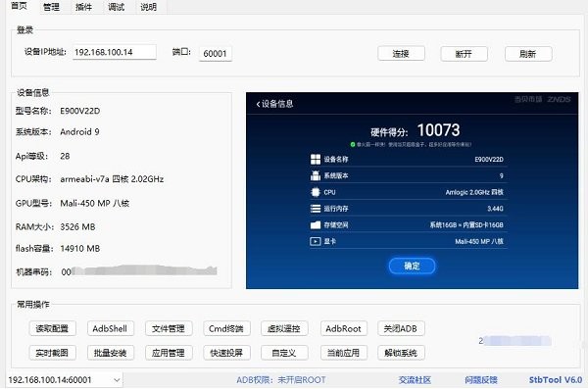Open the 说明 tab
The height and width of the screenshot is (389, 588).
[x=149, y=7]
